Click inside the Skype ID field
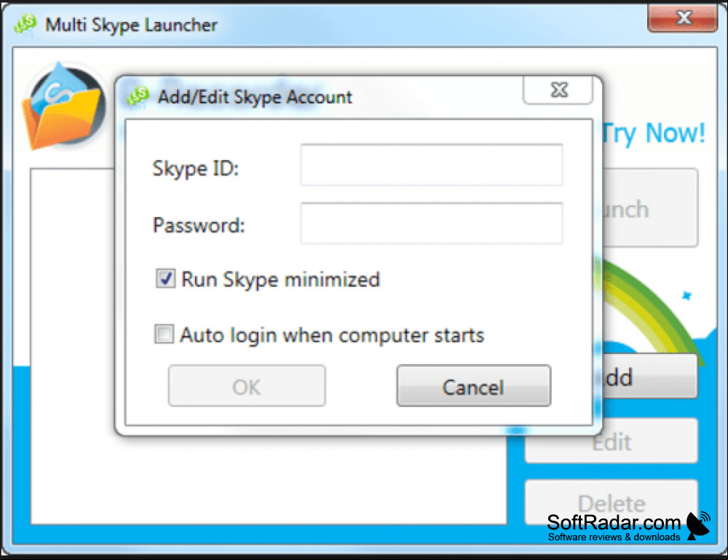 [x=431, y=165]
